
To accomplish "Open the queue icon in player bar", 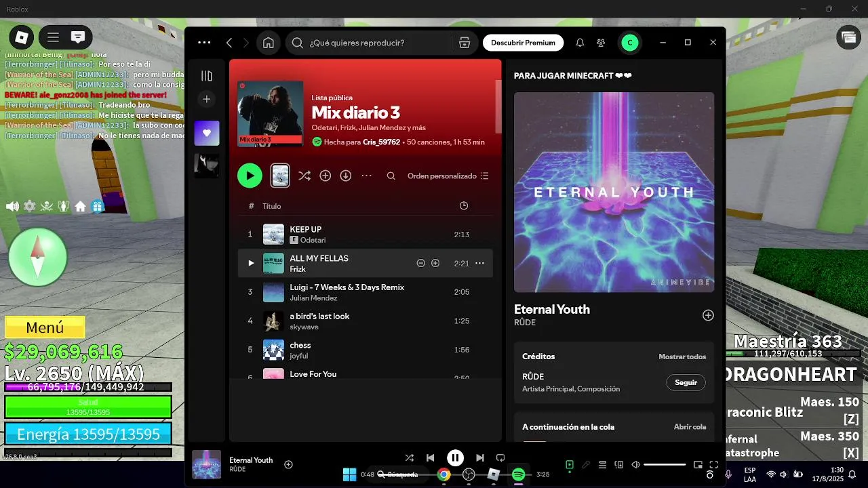I will [602, 465].
